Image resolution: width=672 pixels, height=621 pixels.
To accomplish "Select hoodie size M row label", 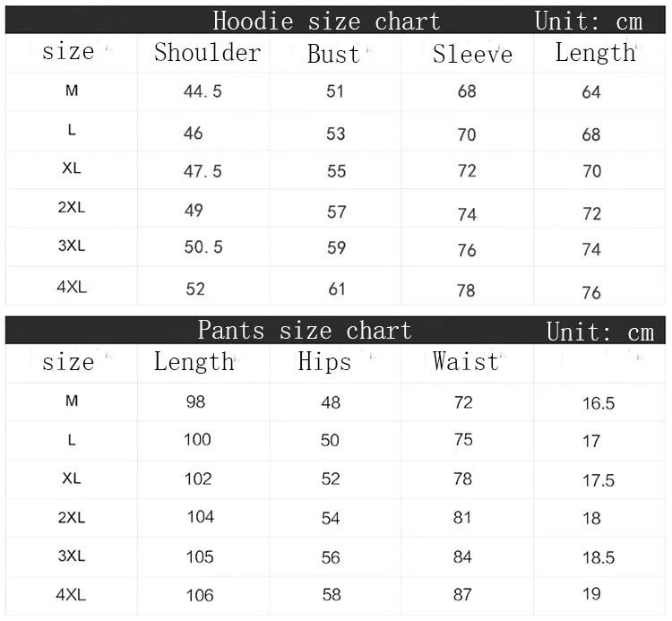I will click(72, 91).
